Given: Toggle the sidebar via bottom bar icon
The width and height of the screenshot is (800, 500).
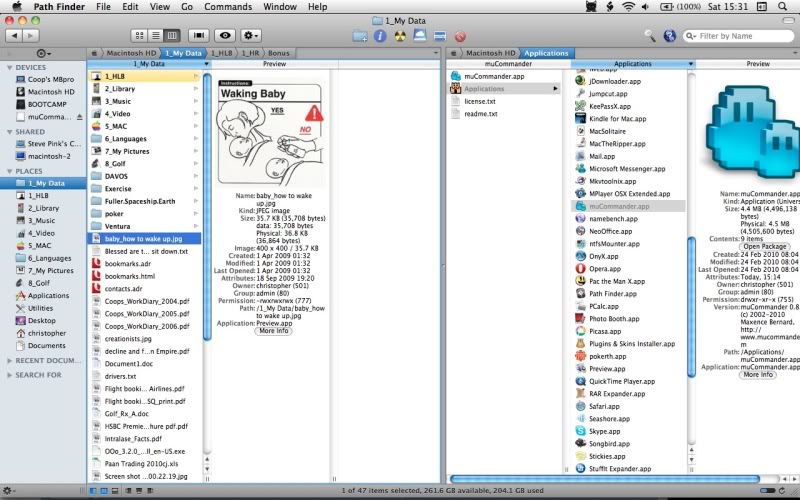Looking at the screenshot, I should [x=93, y=491].
